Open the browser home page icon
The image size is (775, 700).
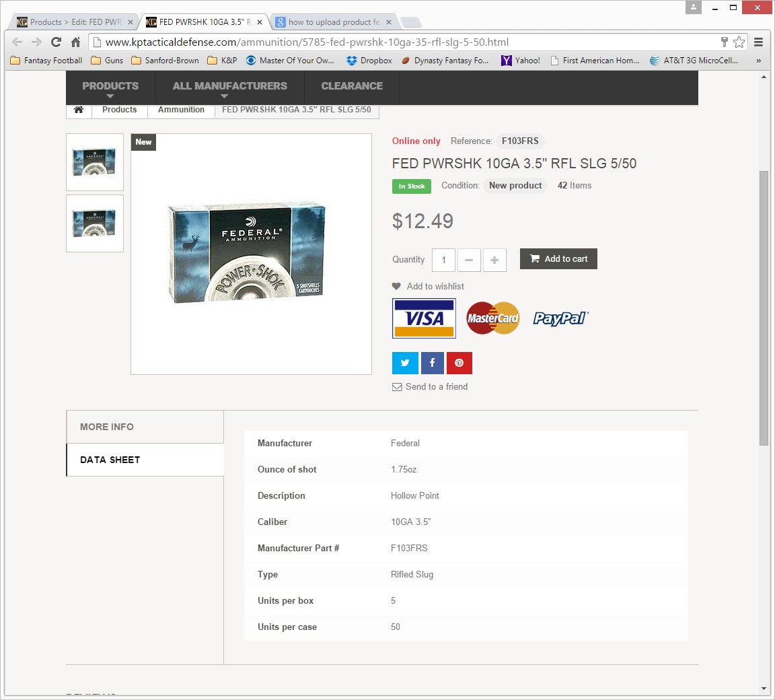(75, 42)
